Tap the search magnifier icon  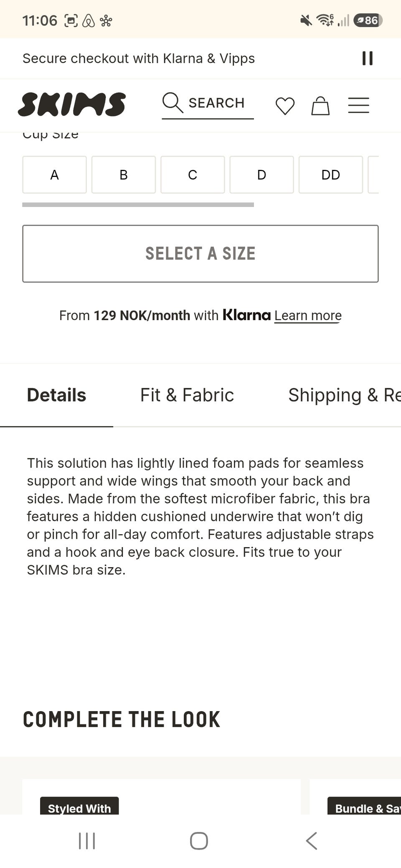[173, 103]
